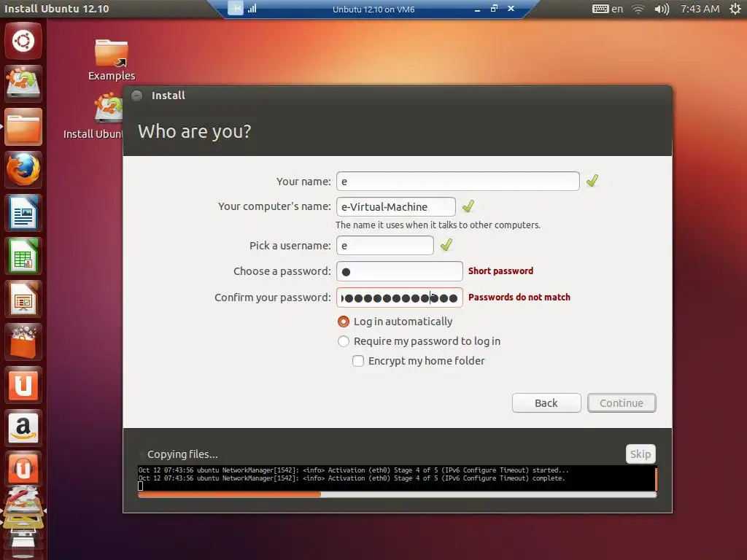
Task: Click the Copying files status label
Action: tap(182, 454)
